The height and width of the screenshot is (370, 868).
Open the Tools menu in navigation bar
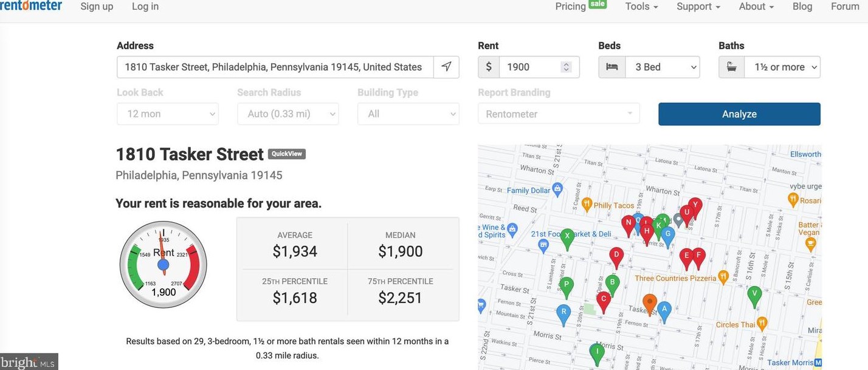tap(641, 7)
